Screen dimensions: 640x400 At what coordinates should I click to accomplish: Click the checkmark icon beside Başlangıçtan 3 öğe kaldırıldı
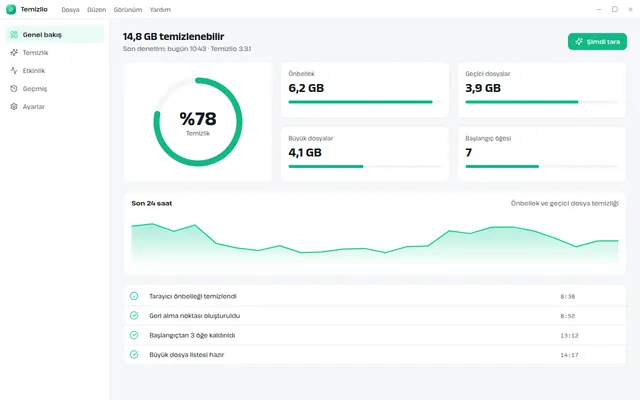134,335
